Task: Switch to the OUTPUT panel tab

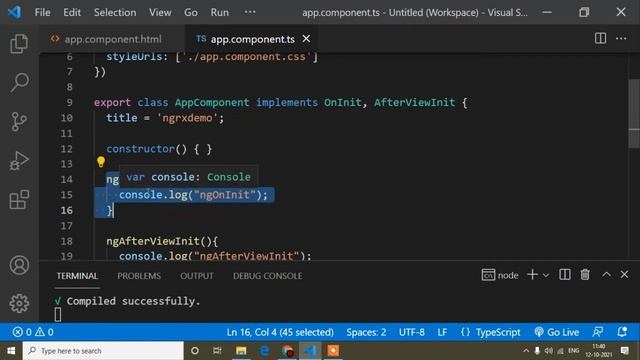Action: [x=197, y=276]
